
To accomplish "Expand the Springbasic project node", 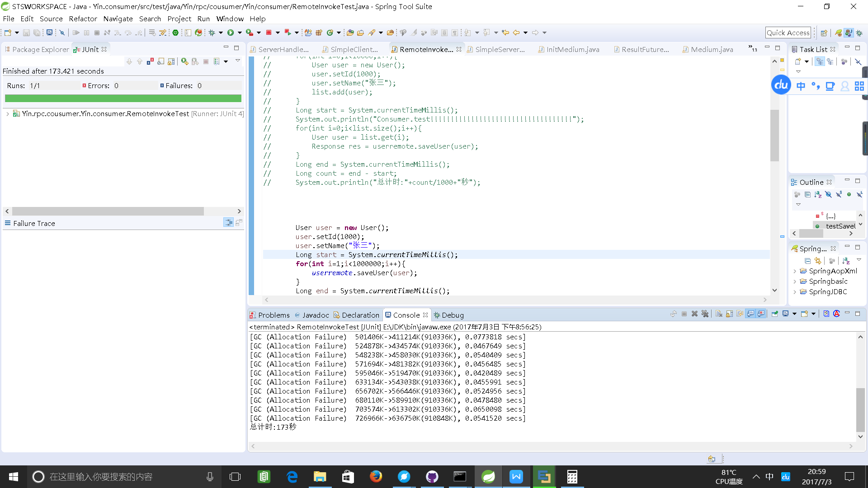I will (x=795, y=282).
